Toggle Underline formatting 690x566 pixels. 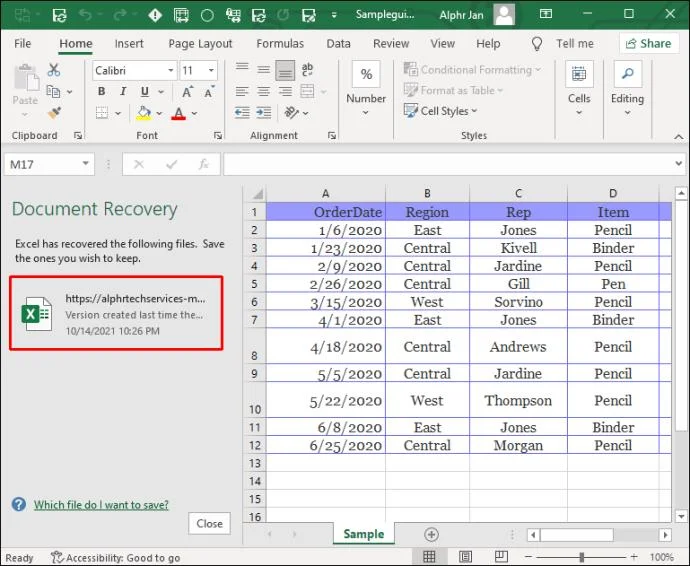(144, 92)
